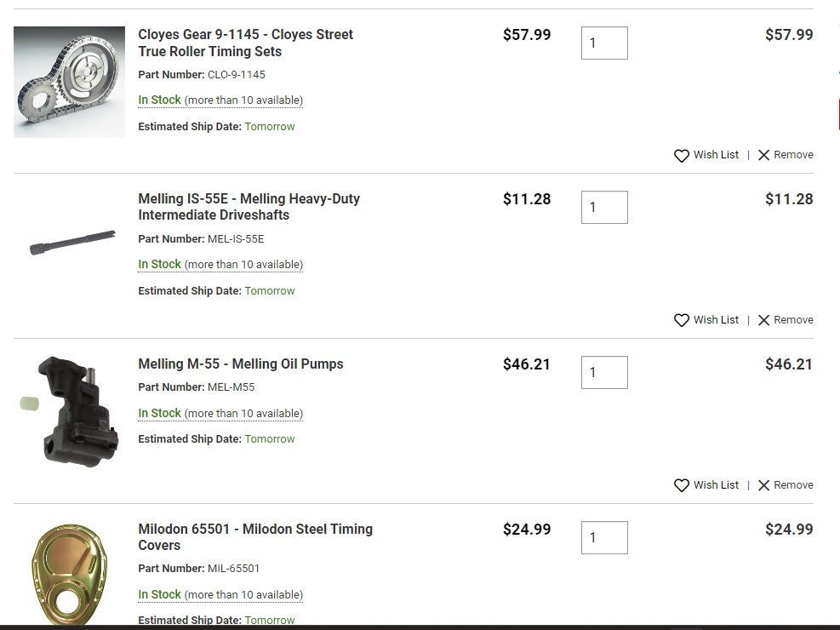Click the X icon for Melling M-55 oil pump
Screen dimensions: 840x630
(x=763, y=485)
